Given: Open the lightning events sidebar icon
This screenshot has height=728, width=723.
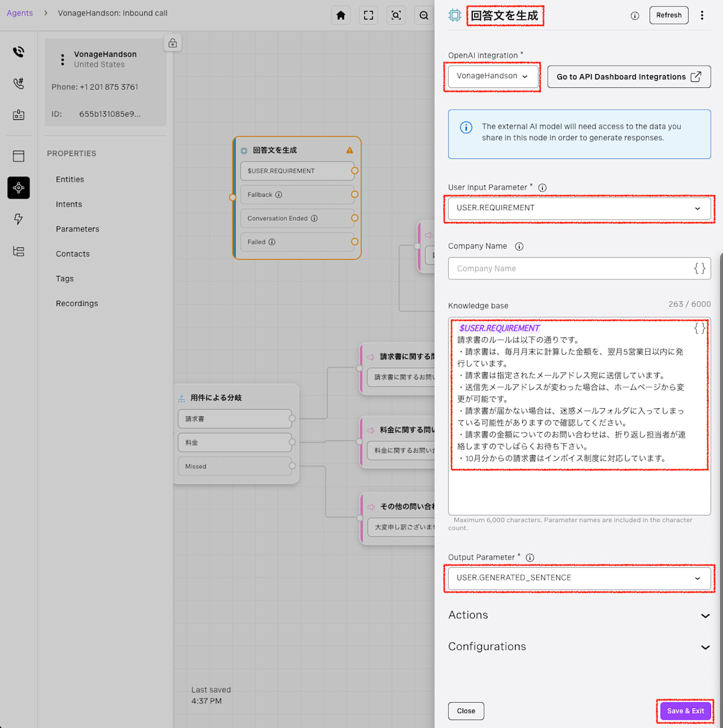Looking at the screenshot, I should (19, 219).
